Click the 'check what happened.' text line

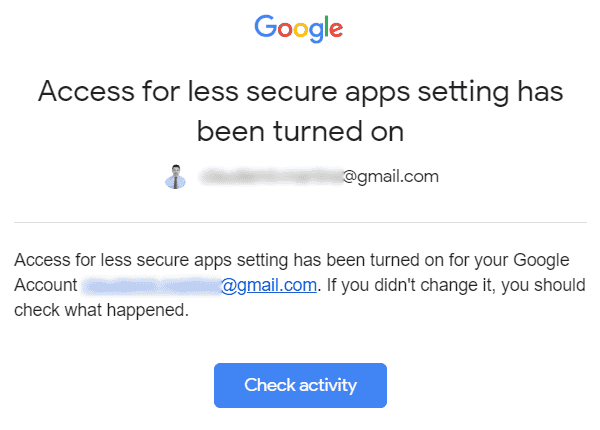coord(101,310)
